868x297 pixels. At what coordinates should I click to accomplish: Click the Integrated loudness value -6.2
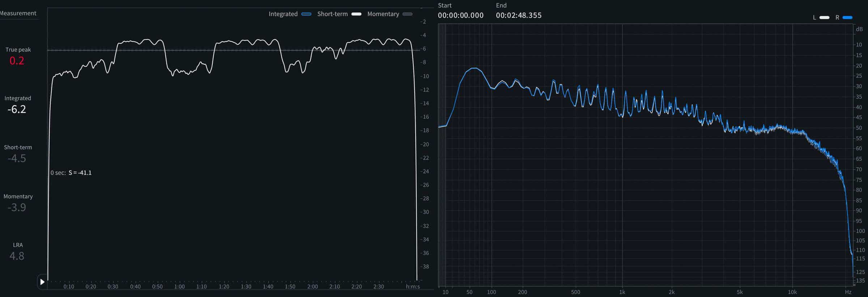(17, 109)
